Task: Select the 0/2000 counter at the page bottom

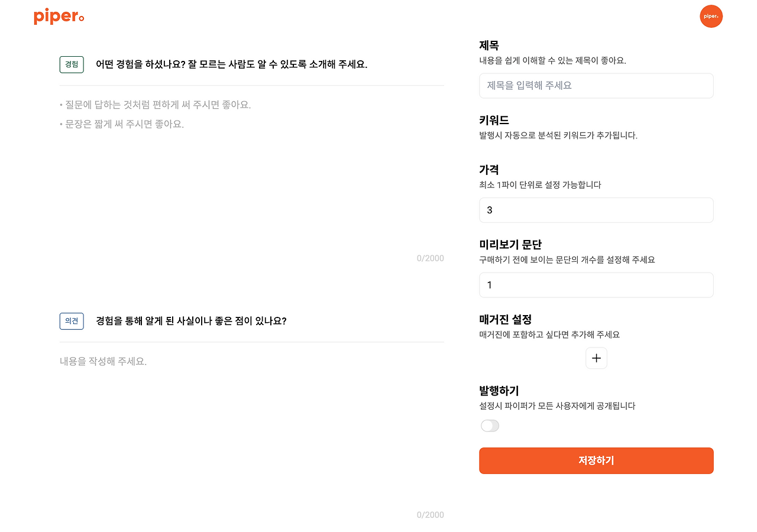Action: pos(431,514)
